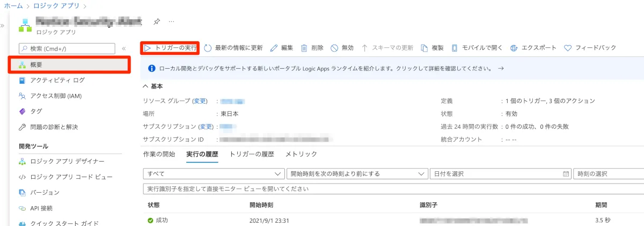Click the green success status icon
This screenshot has width=644, height=226.
(x=151, y=220)
